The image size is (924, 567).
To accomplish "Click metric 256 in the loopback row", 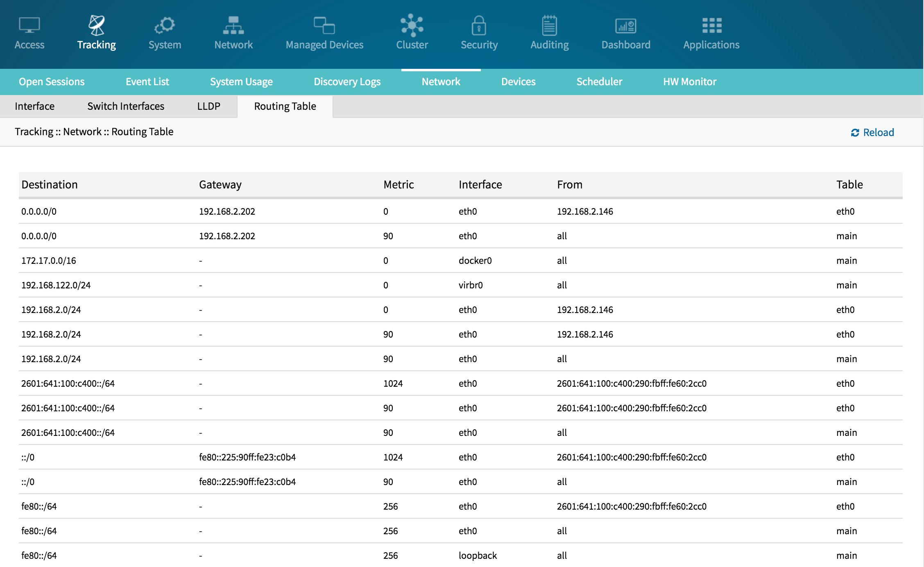I will coord(390,556).
